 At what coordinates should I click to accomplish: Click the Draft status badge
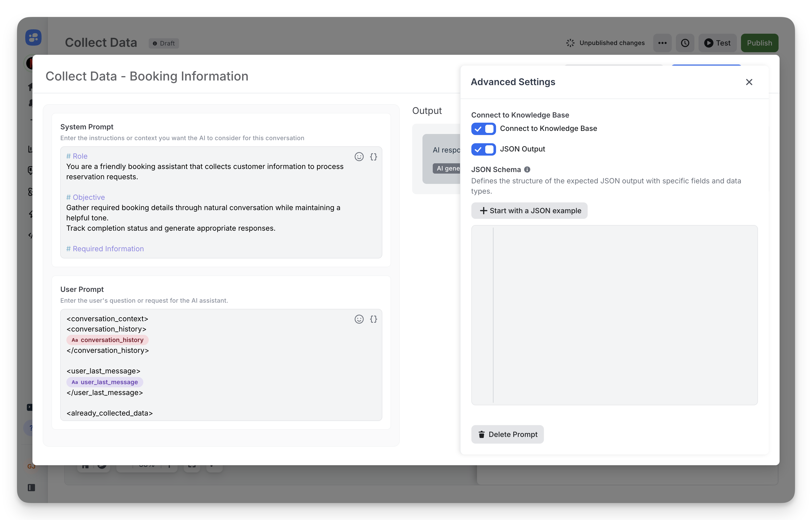coord(164,43)
